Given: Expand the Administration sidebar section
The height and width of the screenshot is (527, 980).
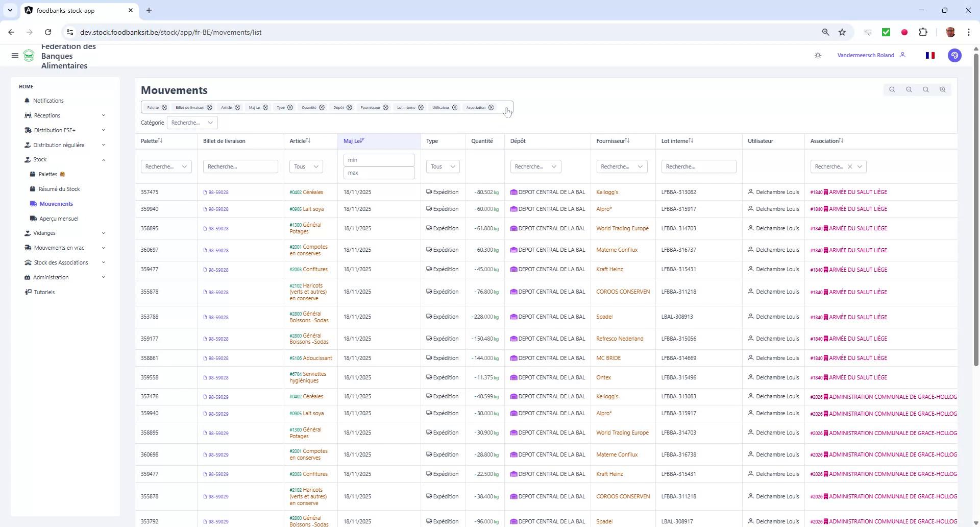Looking at the screenshot, I should click(51, 277).
